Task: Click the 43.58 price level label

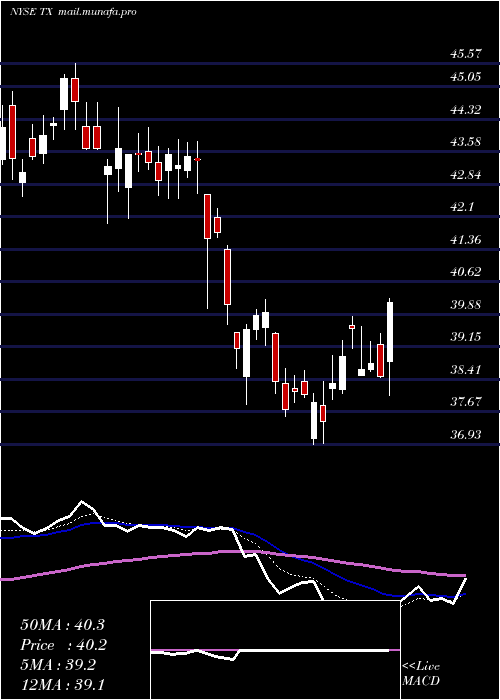Action: pos(466,142)
